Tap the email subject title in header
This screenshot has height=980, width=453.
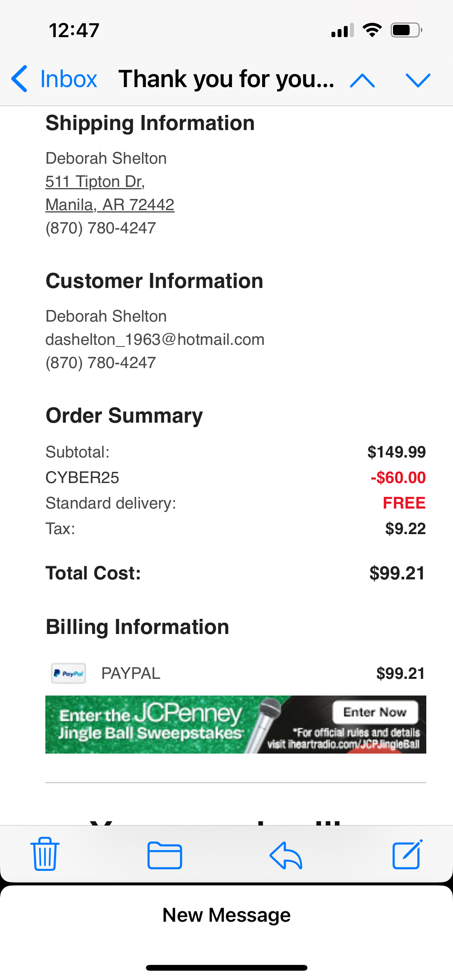226,79
